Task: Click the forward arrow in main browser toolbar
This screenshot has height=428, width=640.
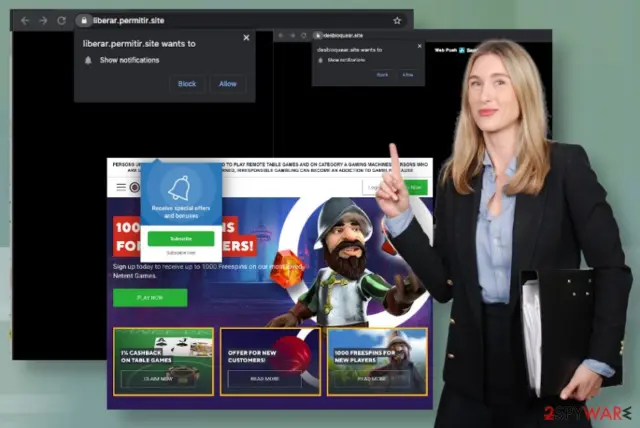Action: 43,20
